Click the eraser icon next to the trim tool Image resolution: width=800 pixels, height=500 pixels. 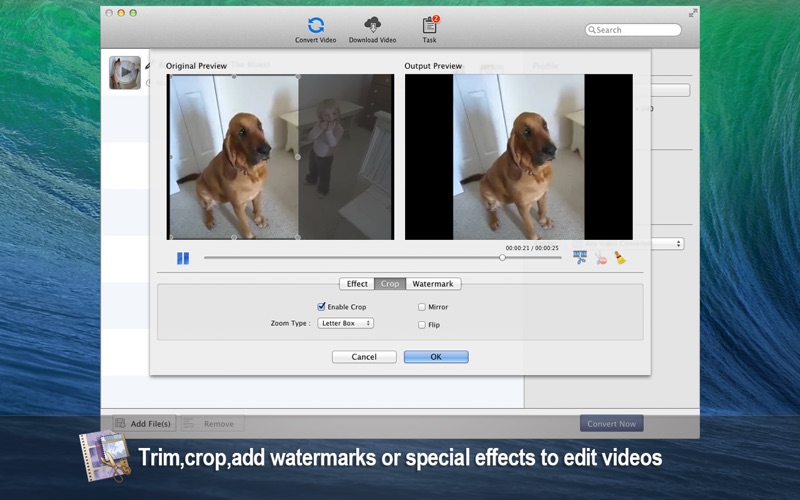click(x=601, y=258)
